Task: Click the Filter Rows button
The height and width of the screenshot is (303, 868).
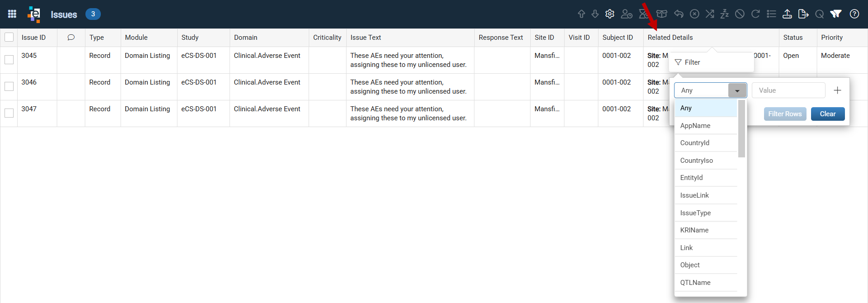Action: tap(785, 114)
